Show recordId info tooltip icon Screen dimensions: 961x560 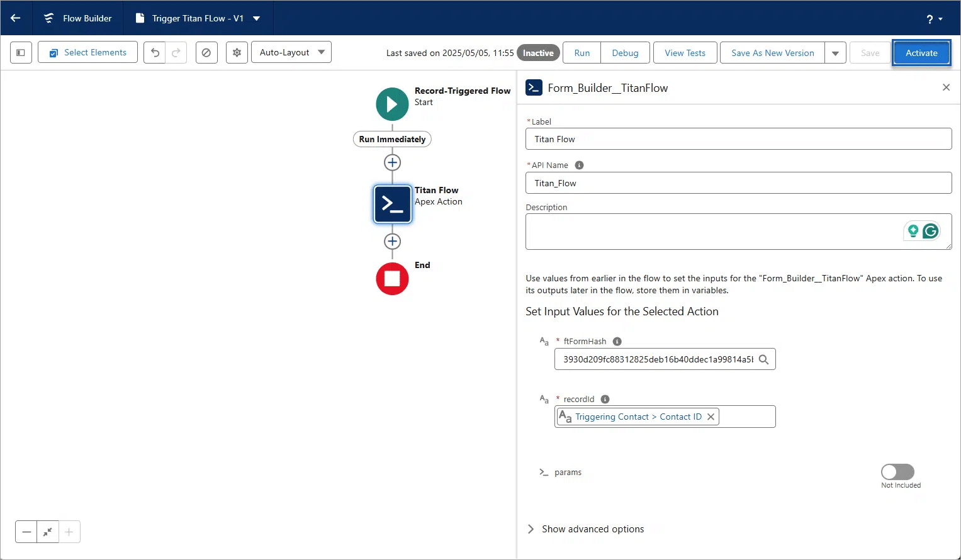click(x=605, y=399)
